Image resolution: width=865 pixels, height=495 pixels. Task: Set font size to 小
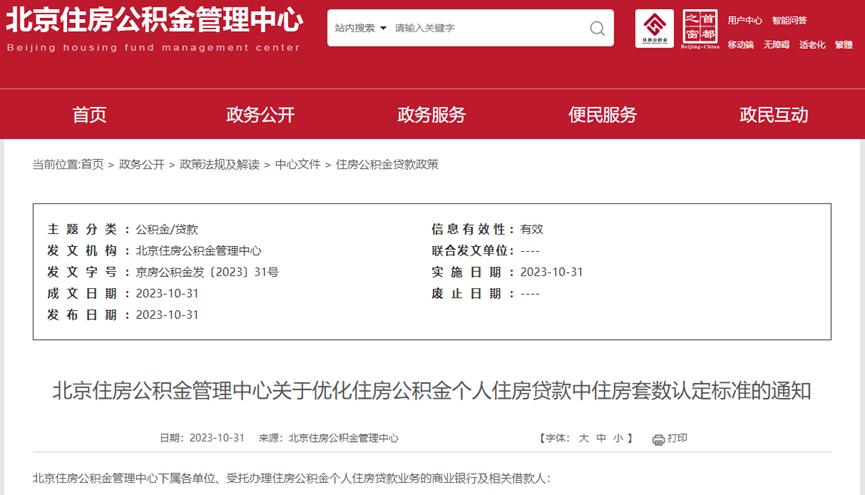pyautogui.click(x=618, y=438)
